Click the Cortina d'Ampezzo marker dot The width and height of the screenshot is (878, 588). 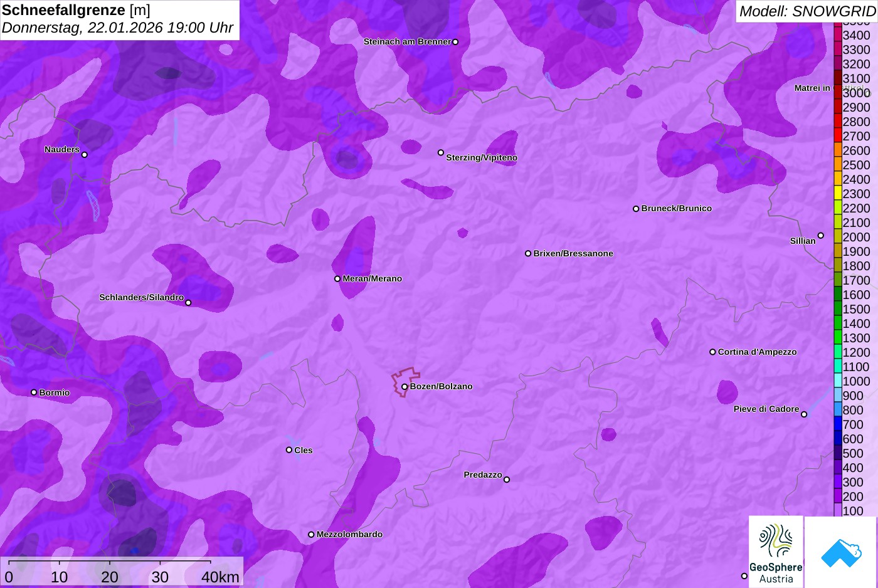pyautogui.click(x=712, y=352)
